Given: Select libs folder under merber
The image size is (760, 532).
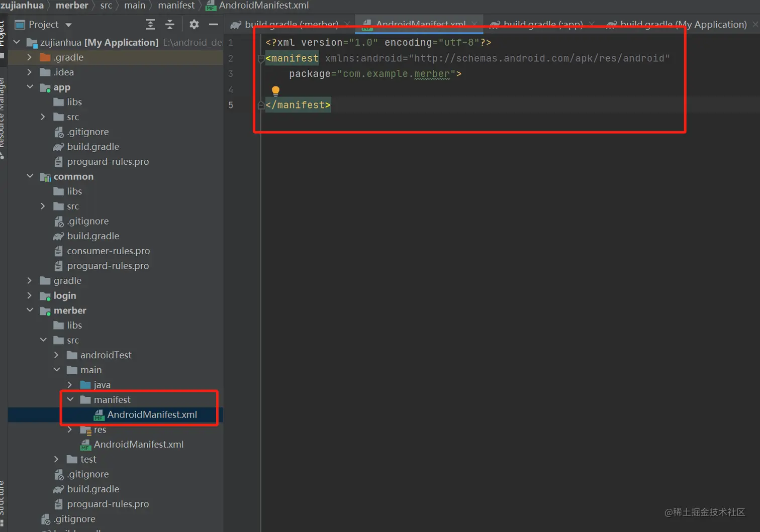Looking at the screenshot, I should point(74,326).
